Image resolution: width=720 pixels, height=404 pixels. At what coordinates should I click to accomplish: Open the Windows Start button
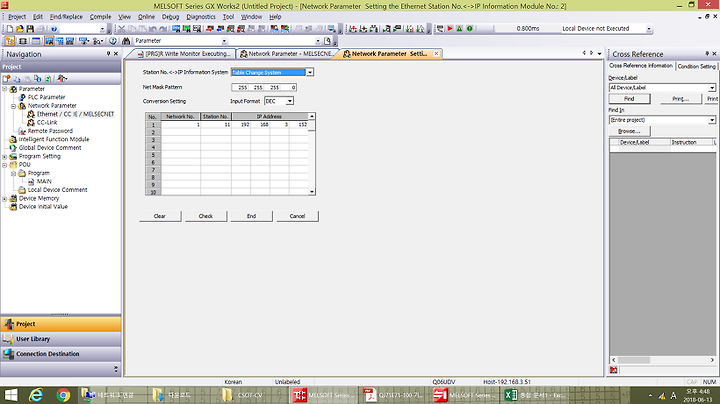coord(11,395)
